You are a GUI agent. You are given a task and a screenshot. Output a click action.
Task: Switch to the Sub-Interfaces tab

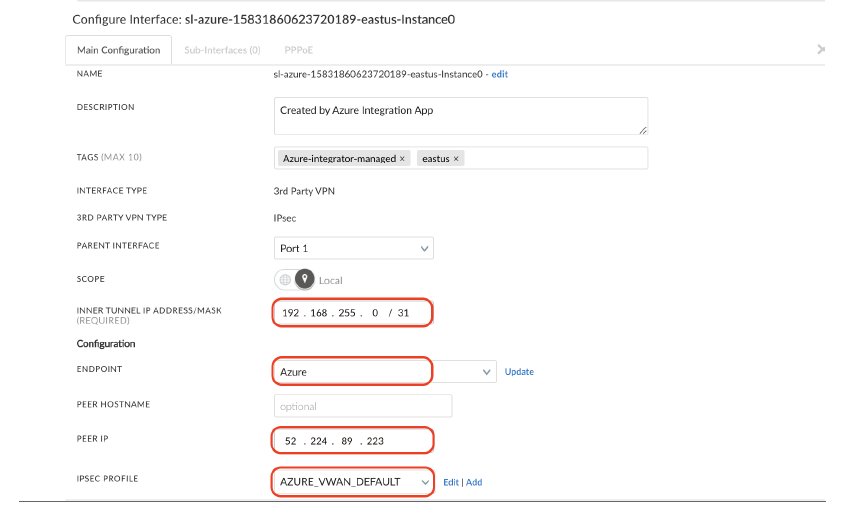(222, 50)
